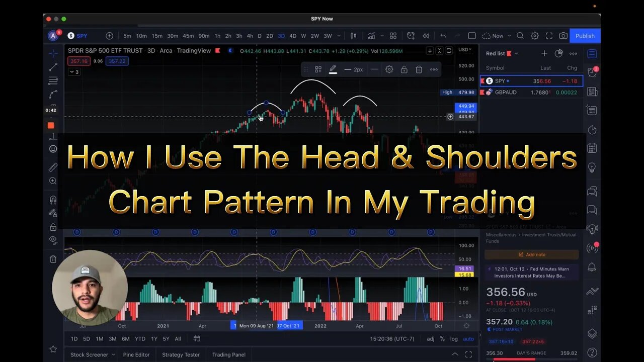644x362 pixels.
Task: Select the D daily interval
Action: coord(260,36)
